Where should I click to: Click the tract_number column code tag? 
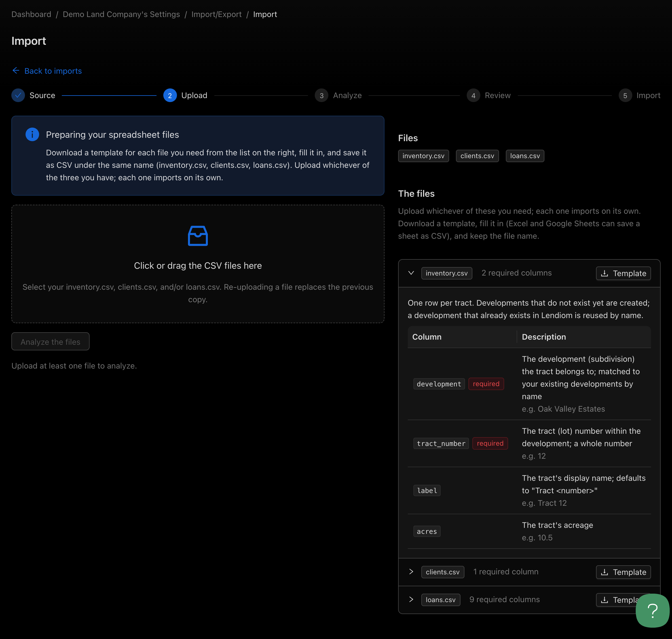click(x=441, y=443)
